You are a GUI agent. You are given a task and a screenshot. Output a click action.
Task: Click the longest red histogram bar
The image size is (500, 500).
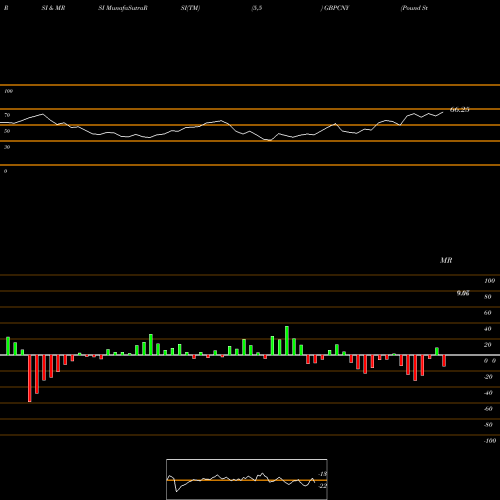point(30,378)
